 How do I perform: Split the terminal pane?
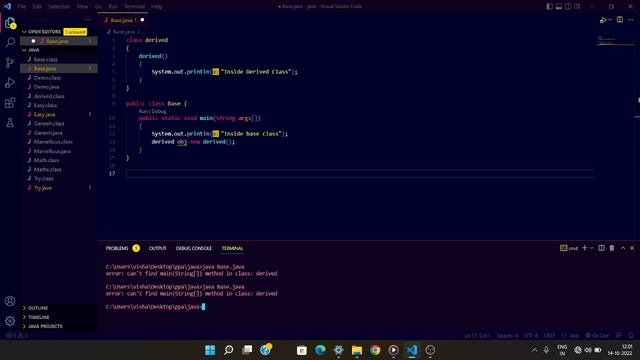pos(601,248)
